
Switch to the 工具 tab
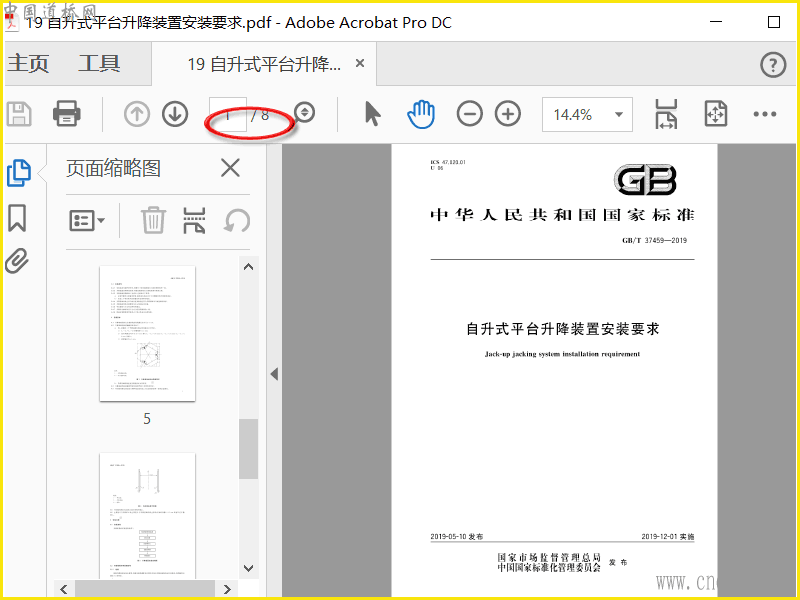[x=99, y=64]
